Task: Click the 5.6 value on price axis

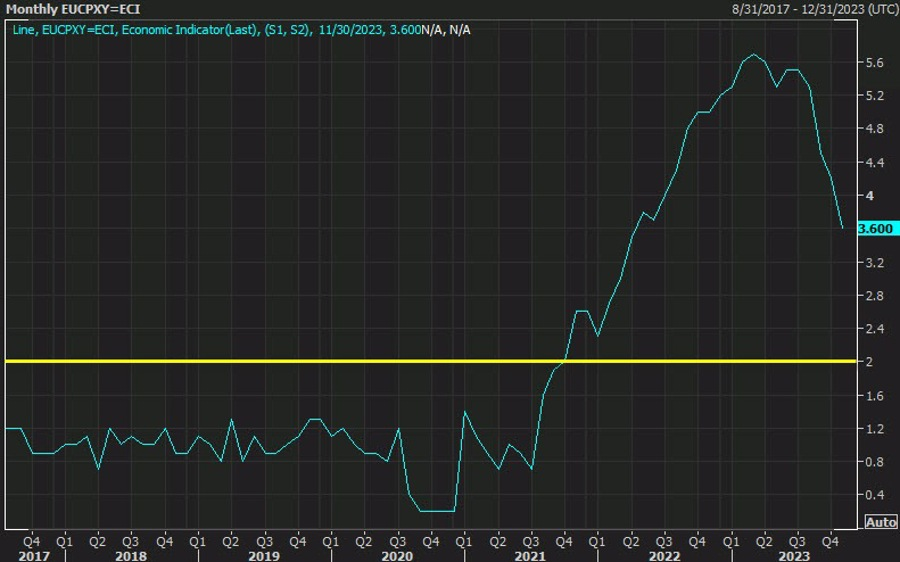Action: pos(875,63)
